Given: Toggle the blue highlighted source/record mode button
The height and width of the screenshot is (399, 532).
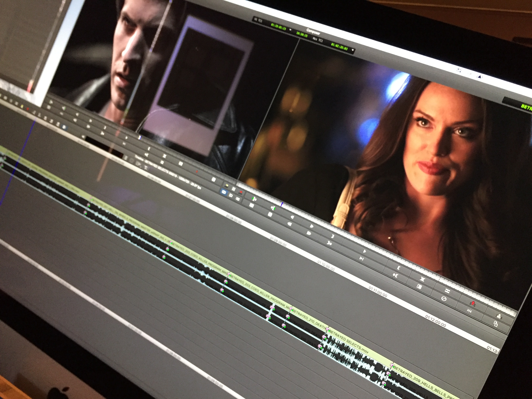Looking at the screenshot, I should click(x=224, y=192).
